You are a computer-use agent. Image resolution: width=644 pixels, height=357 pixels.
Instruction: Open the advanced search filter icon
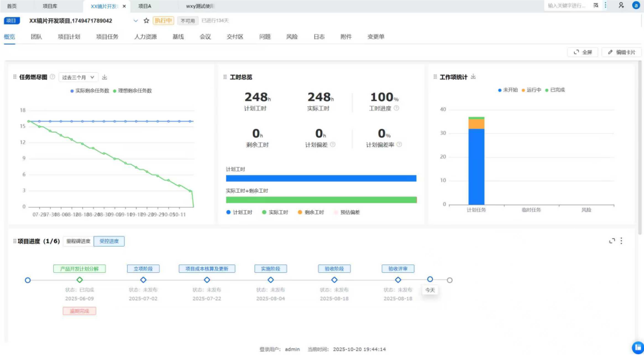point(596,6)
